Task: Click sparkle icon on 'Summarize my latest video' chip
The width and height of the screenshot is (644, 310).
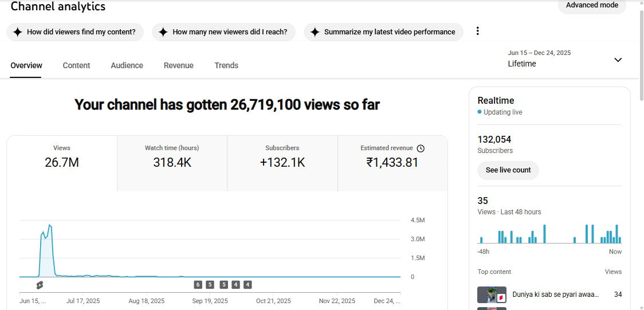Action: tap(315, 32)
